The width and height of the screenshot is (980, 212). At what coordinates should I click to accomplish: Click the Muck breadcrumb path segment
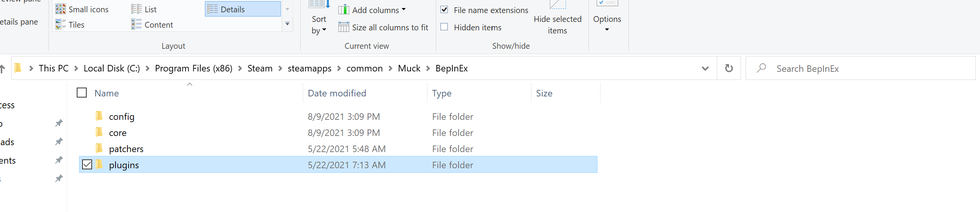(409, 68)
